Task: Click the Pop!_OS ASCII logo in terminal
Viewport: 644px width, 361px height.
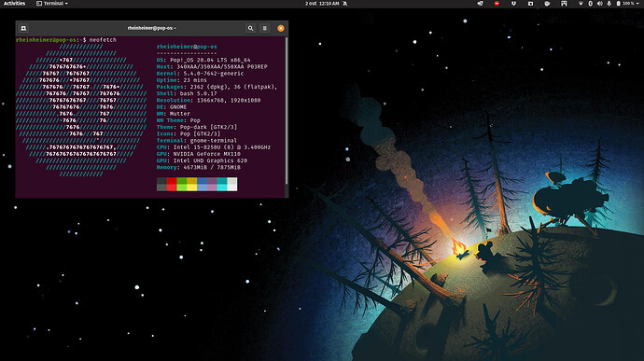Action: pos(81,110)
